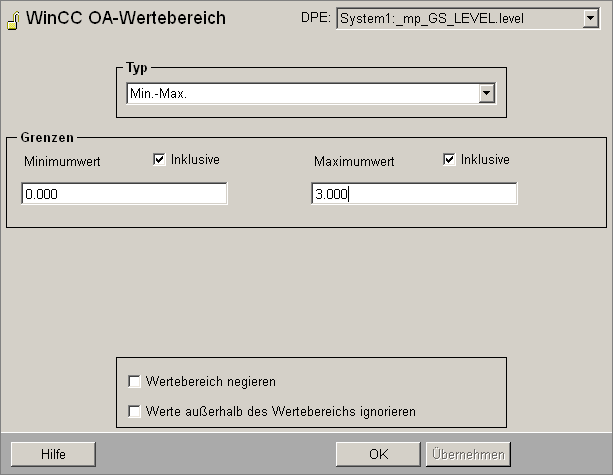This screenshot has height=475, width=613.
Task: Confirm with the OK button
Action: pos(378,454)
